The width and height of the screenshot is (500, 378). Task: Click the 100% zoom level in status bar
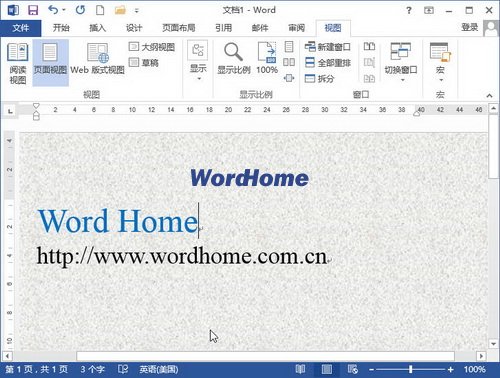(474, 369)
